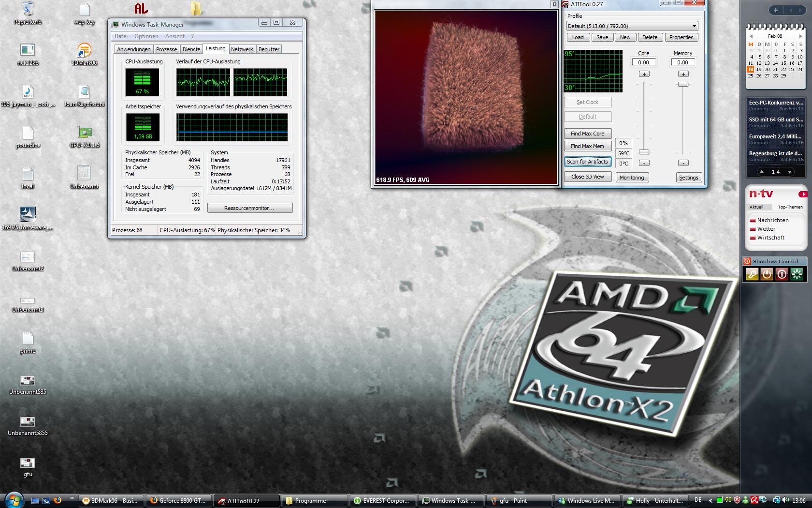Switch to the Netzwerk tab
The height and width of the screenshot is (508, 812).
pos(242,49)
